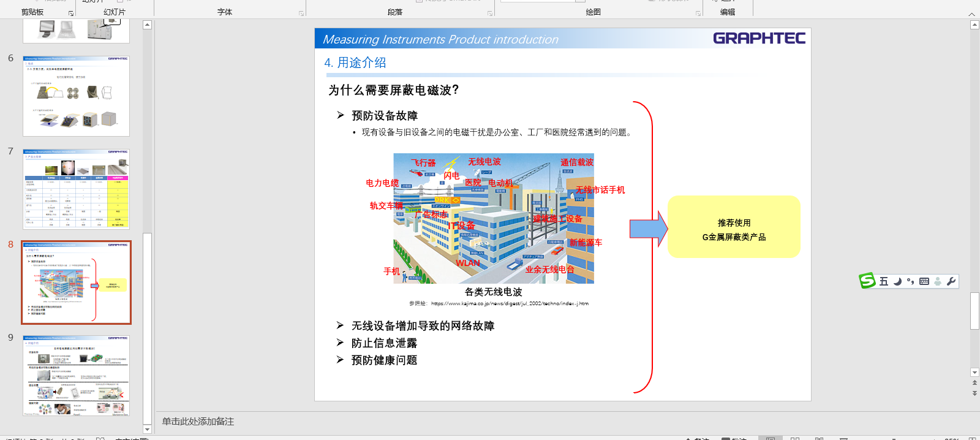Image resolution: width=980 pixels, height=440 pixels.
Task: Open the 字体 (Font) dialog launcher
Action: pos(301,13)
